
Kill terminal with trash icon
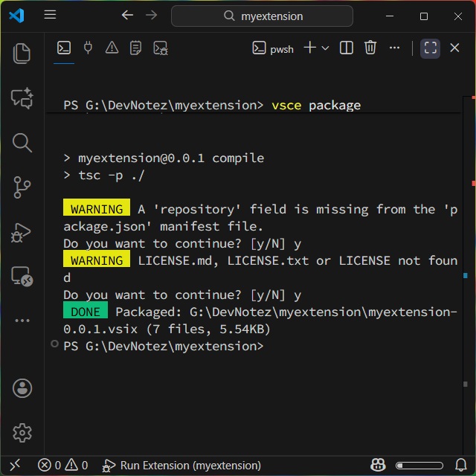coord(370,48)
